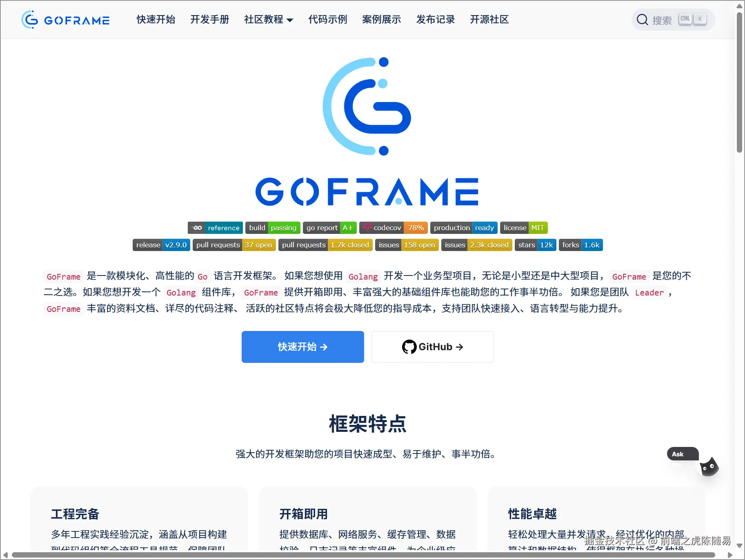
Task: Click the scroll up arrow
Action: pyautogui.click(x=739, y=6)
